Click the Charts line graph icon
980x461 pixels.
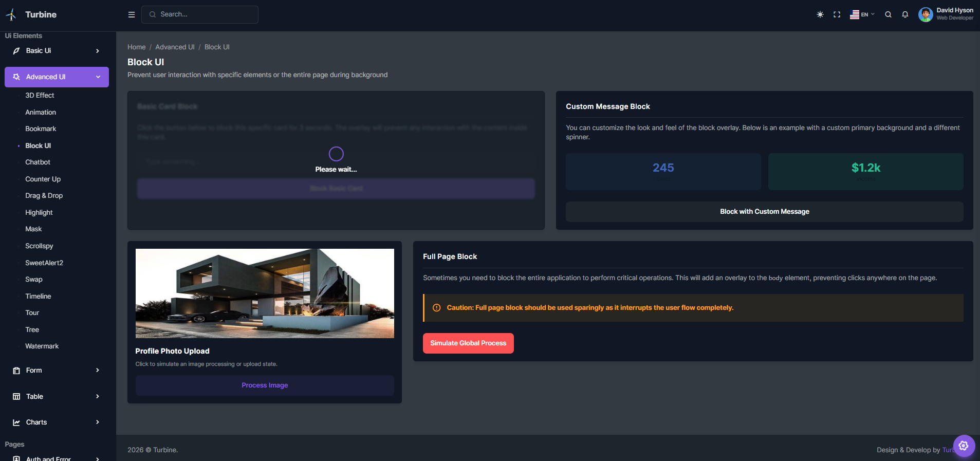pyautogui.click(x=16, y=422)
